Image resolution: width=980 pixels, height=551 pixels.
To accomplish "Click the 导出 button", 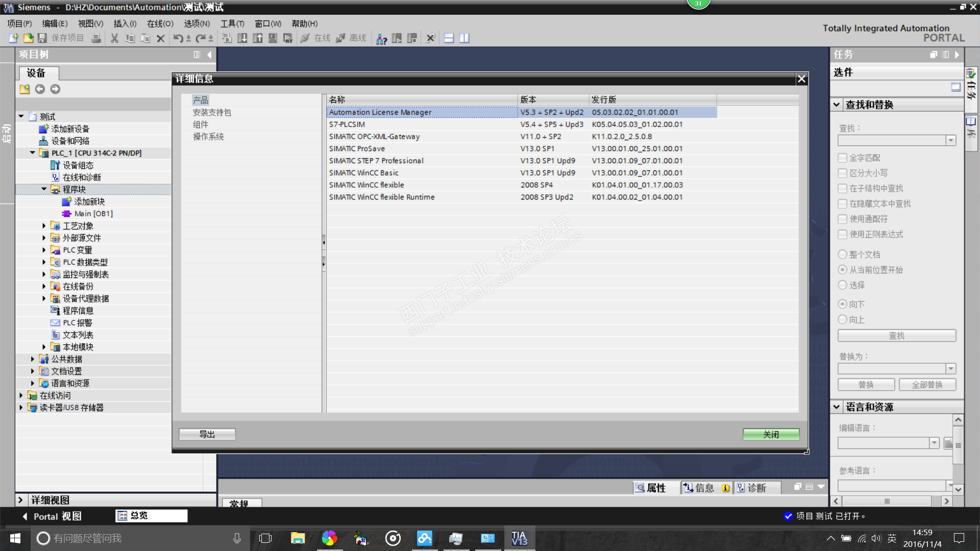I will point(207,434).
